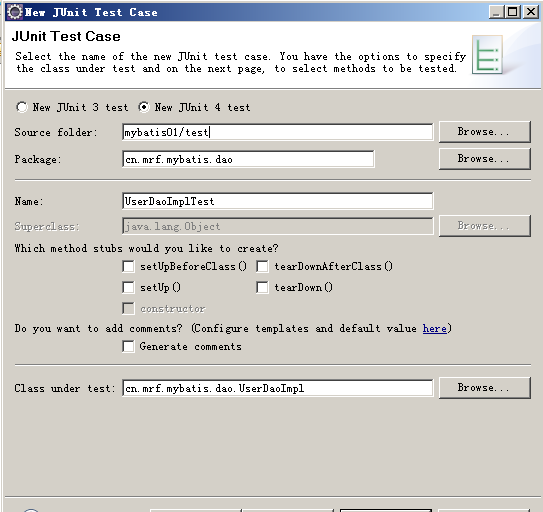
Task: Select New JUnit 4 test option
Action: tap(144, 107)
